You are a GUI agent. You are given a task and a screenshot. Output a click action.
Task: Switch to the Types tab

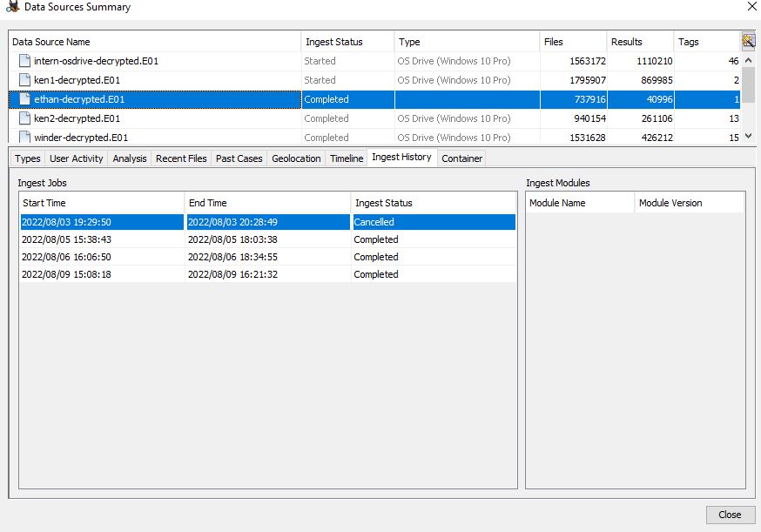click(x=26, y=158)
